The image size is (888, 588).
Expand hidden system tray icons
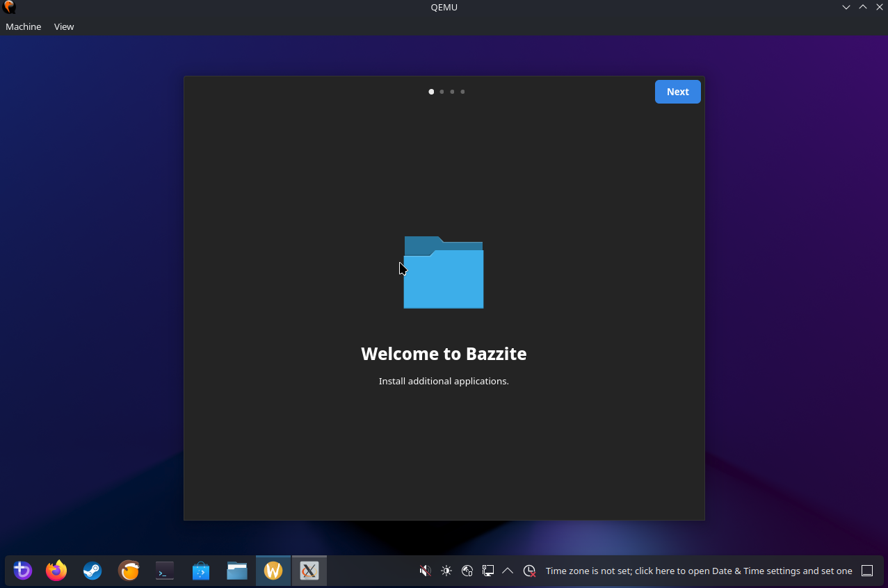point(508,571)
